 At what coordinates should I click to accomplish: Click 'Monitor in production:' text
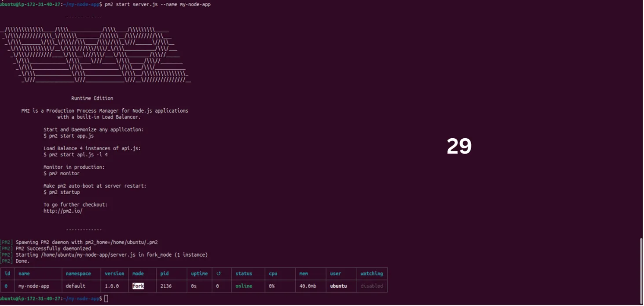pyautogui.click(x=74, y=167)
